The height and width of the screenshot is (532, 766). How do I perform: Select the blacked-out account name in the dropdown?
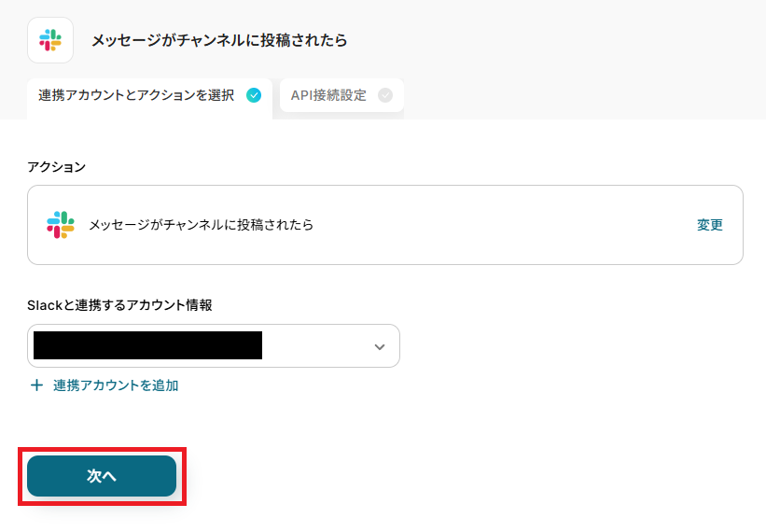[147, 346]
